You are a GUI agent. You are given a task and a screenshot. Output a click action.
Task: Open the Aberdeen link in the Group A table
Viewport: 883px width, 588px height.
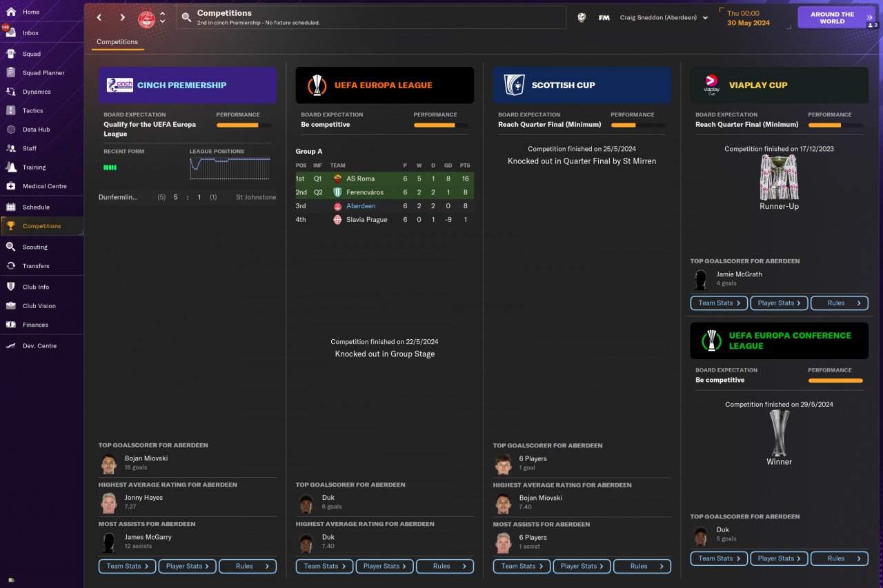click(361, 206)
